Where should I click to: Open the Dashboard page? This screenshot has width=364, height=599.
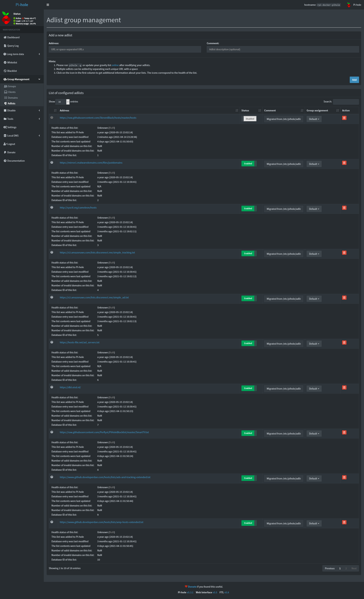22,38
